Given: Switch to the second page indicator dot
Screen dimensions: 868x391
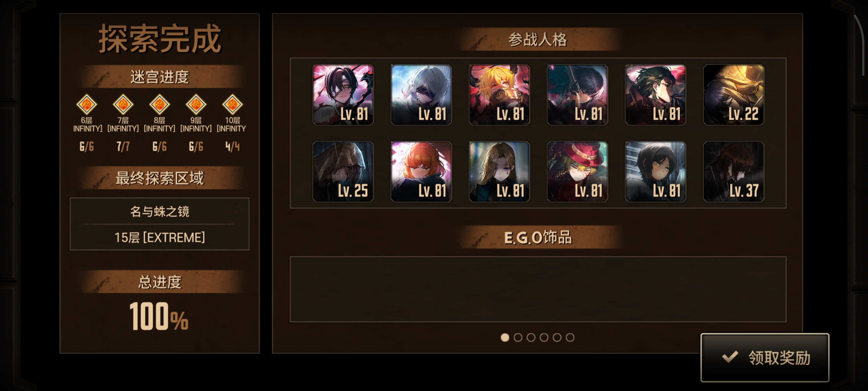Looking at the screenshot, I should tap(518, 337).
